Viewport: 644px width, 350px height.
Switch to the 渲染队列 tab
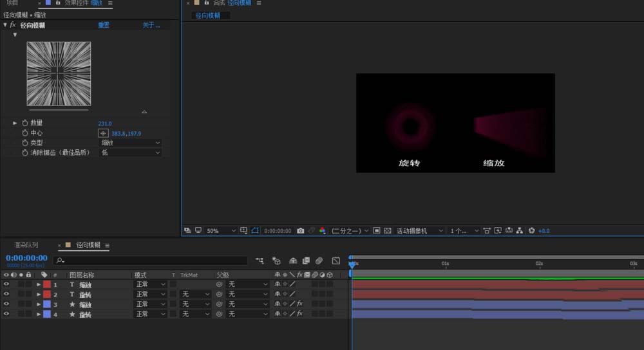pos(26,245)
